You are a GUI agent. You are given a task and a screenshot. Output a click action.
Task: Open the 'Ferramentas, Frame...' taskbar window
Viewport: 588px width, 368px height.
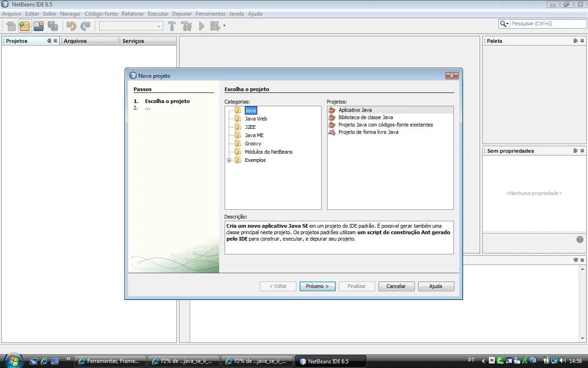(110, 361)
